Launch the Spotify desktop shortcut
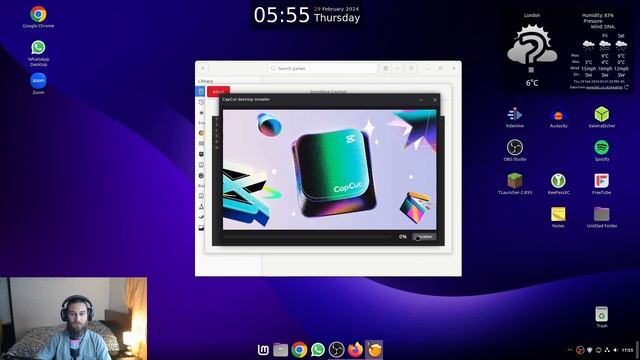 click(602, 151)
